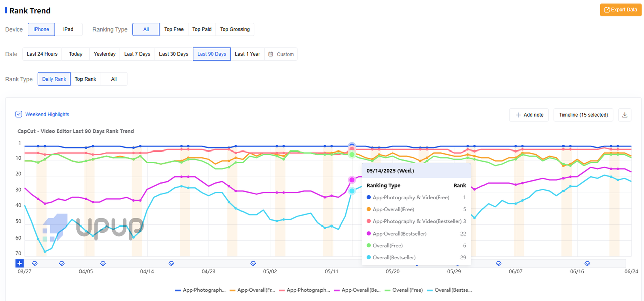This screenshot has width=644, height=301.
Task: Open the Timeline (15 selected) dropdown
Action: pyautogui.click(x=584, y=115)
